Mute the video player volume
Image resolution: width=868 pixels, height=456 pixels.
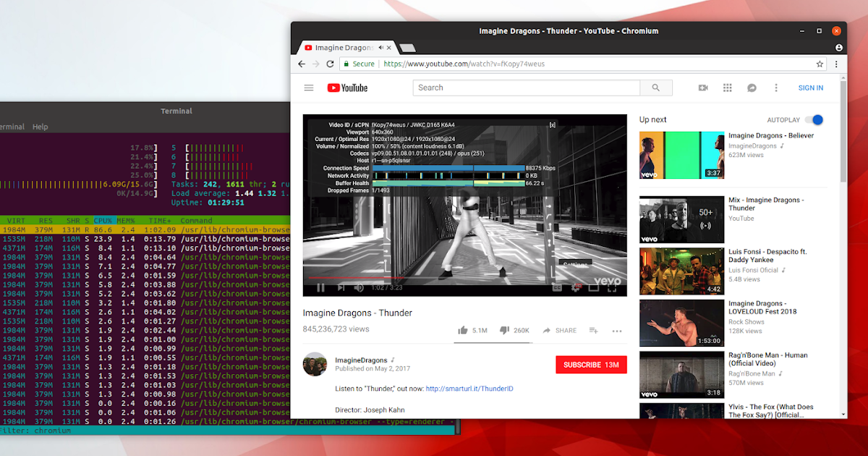[359, 287]
